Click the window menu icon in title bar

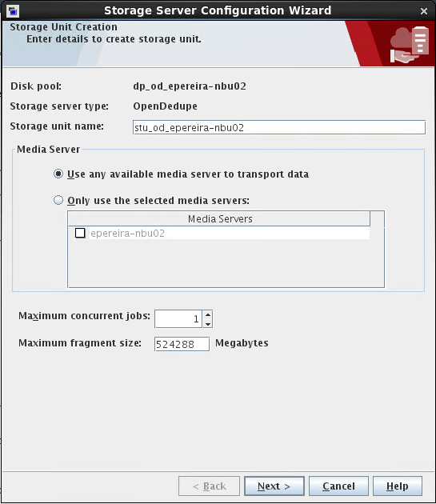tap(13, 11)
